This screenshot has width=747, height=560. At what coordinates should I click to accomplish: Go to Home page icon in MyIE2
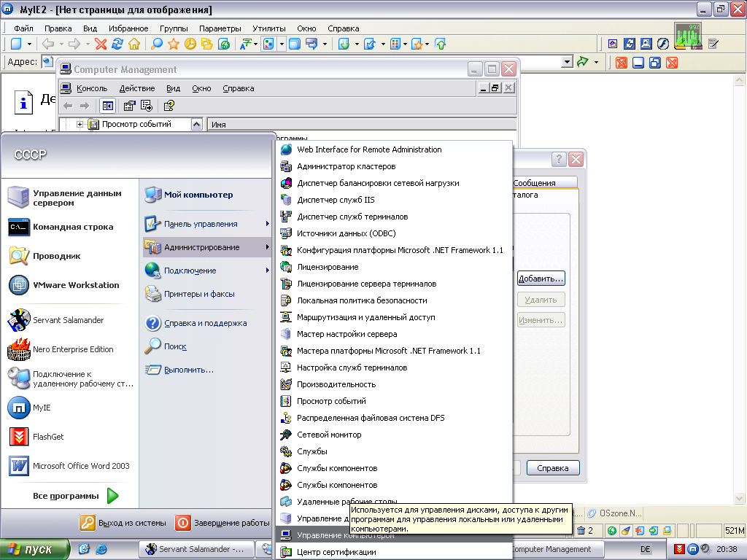click(134, 44)
